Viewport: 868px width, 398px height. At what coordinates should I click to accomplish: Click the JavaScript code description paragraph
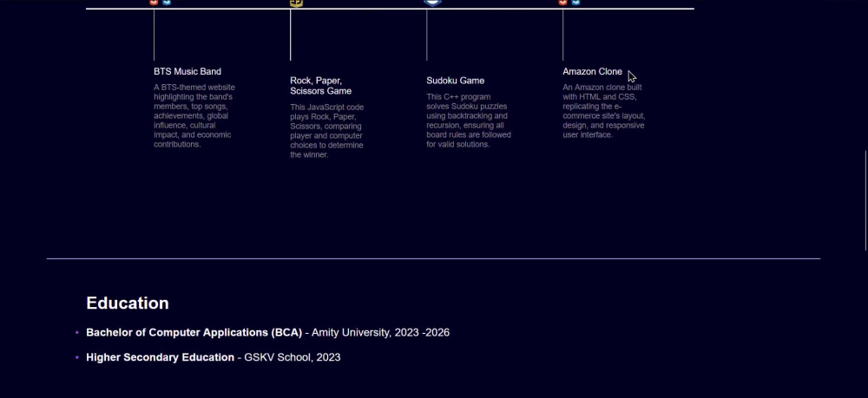pyautogui.click(x=327, y=131)
